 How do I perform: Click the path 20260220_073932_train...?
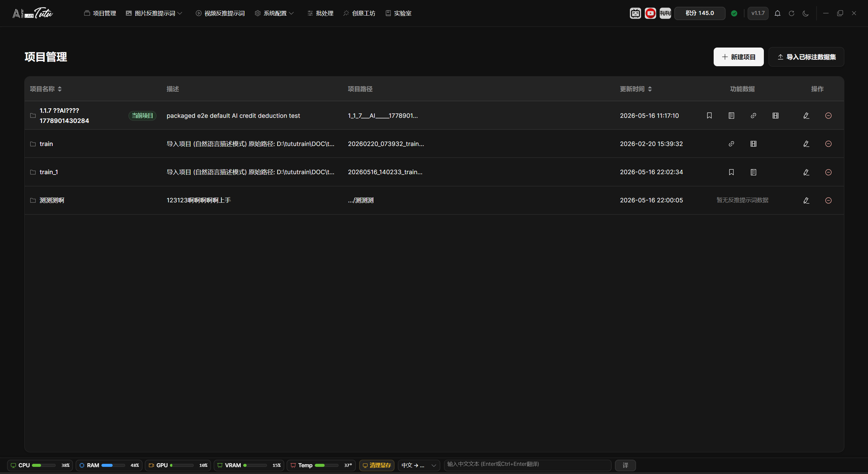click(x=386, y=144)
